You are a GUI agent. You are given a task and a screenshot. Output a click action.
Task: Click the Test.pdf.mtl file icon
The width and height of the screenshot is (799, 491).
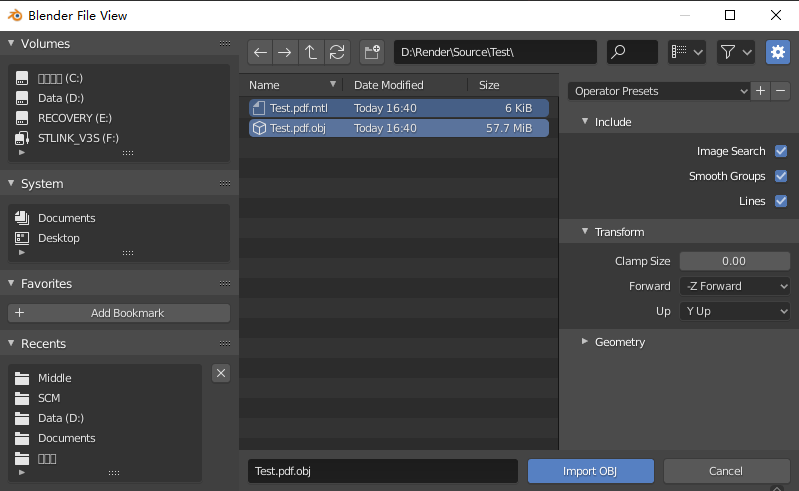[x=259, y=108]
